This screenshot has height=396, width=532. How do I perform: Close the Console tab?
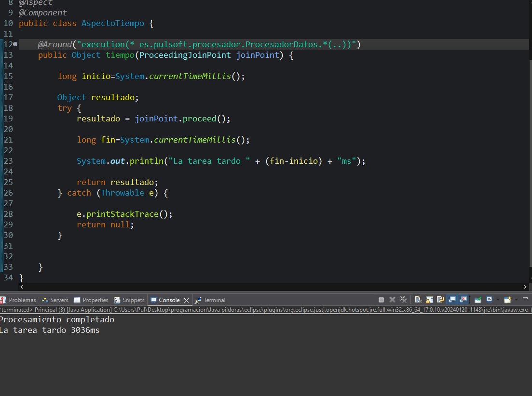tap(187, 300)
